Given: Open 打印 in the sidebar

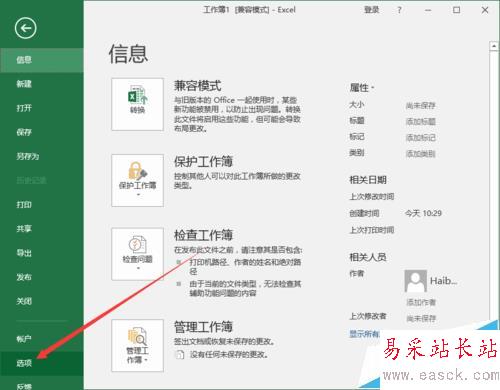Looking at the screenshot, I should coord(42,205).
